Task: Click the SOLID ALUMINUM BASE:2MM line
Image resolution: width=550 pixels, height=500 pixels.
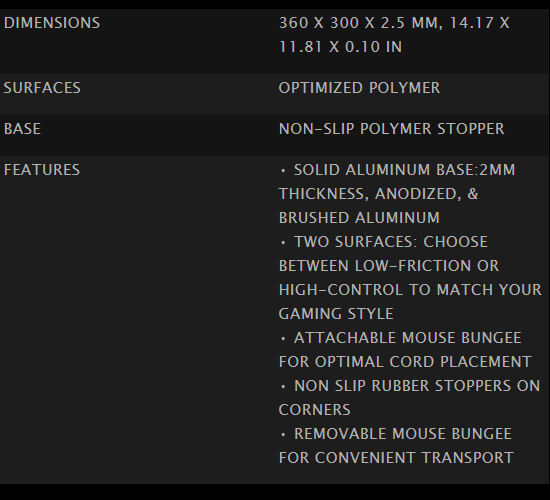Action: [397, 170]
